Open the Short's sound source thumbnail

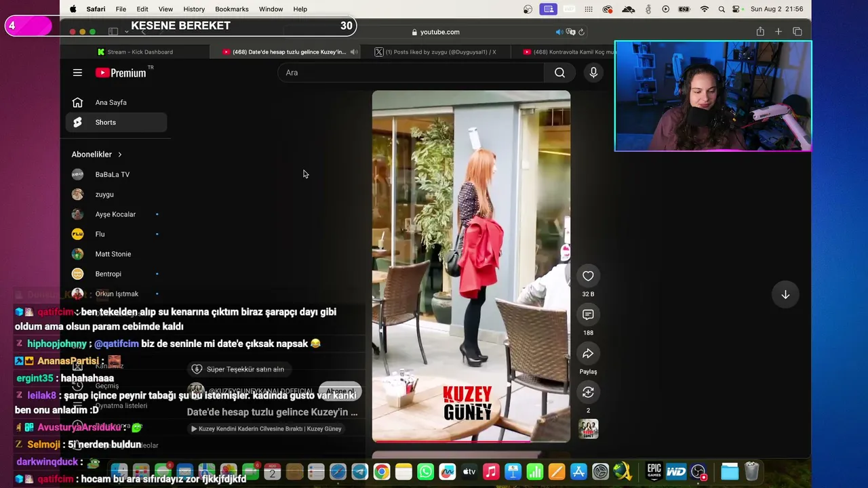coord(588,429)
